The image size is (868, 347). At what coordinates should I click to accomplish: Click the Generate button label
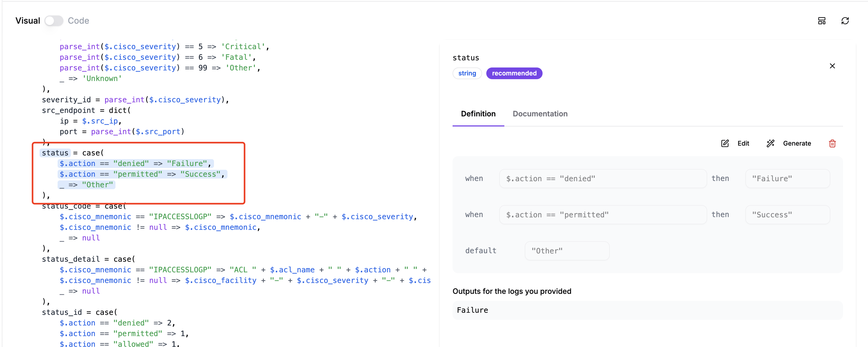(x=797, y=143)
